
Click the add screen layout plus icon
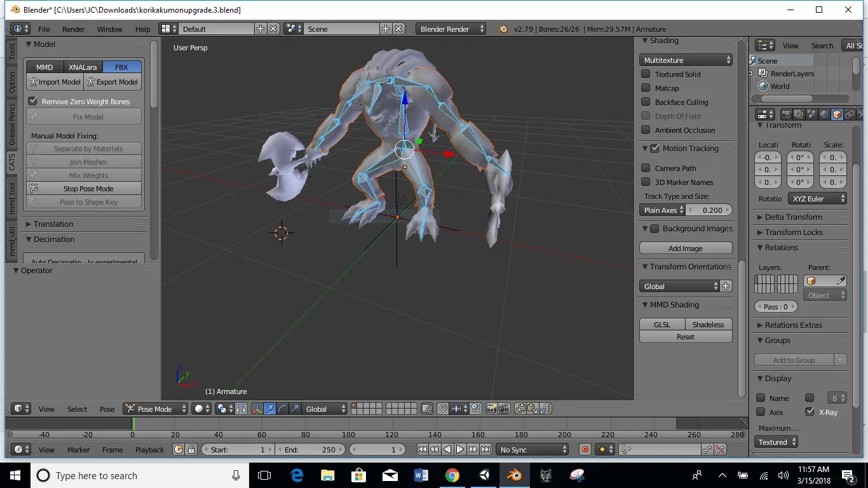point(261,29)
